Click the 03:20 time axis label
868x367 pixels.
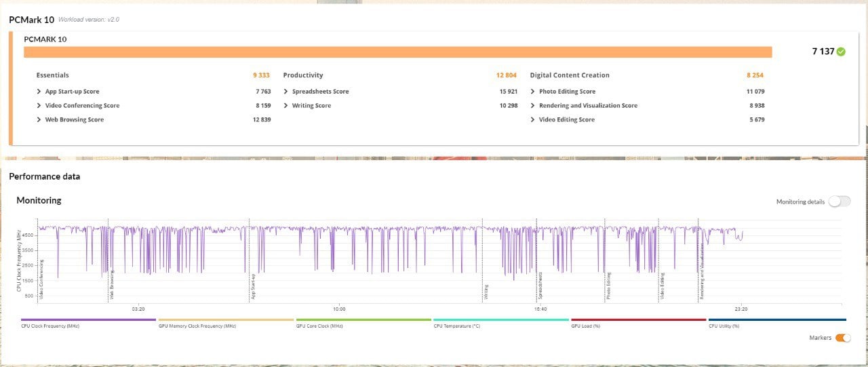pos(138,309)
